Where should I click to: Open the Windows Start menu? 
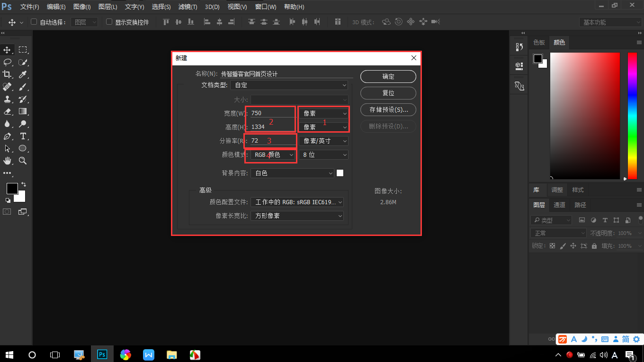pyautogui.click(x=9, y=354)
